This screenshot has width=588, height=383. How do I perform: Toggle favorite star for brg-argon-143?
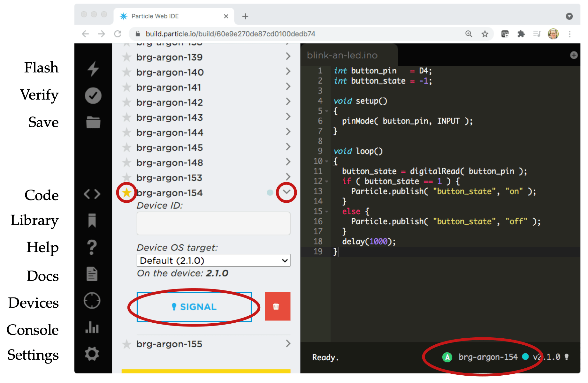[127, 117]
